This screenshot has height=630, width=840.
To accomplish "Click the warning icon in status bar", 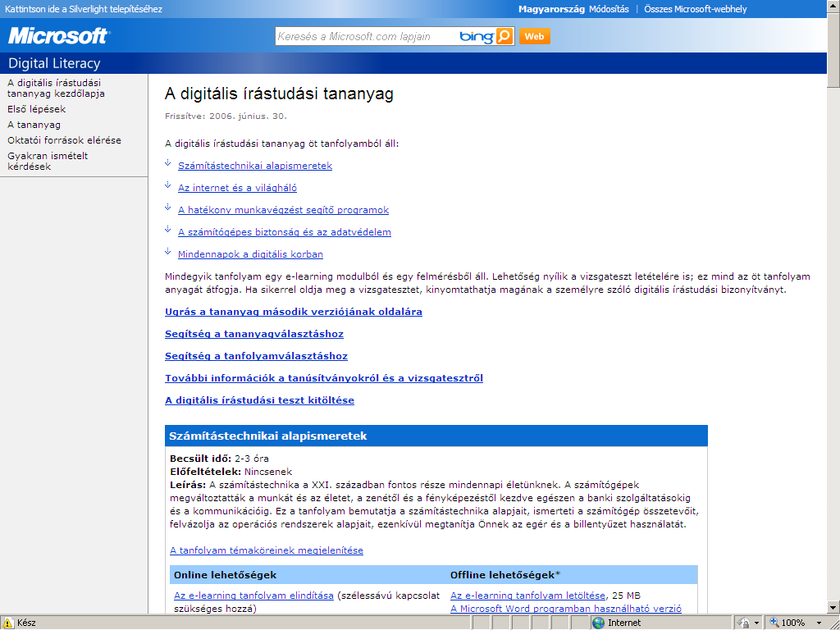I will (8, 623).
